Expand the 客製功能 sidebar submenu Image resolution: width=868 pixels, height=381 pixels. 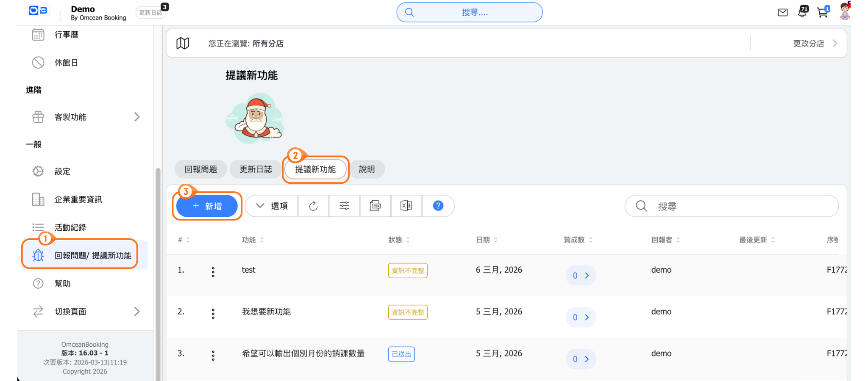click(136, 117)
